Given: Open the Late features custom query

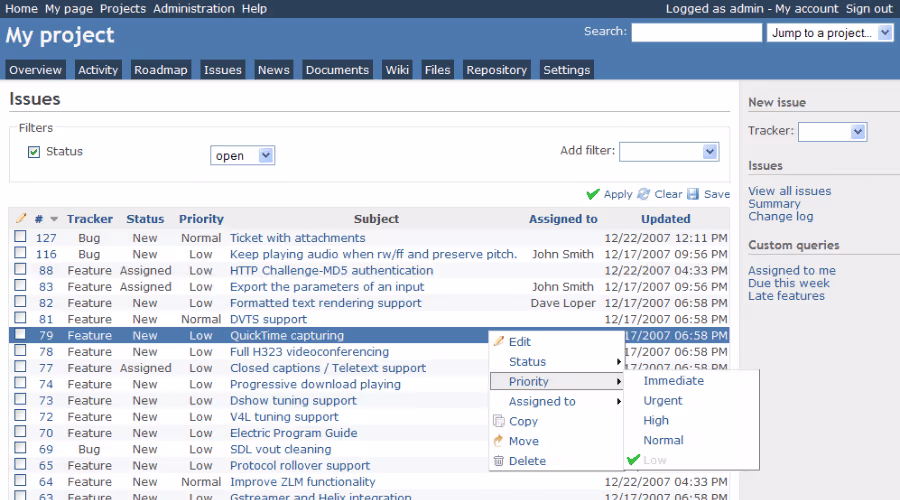Looking at the screenshot, I should click(786, 296).
